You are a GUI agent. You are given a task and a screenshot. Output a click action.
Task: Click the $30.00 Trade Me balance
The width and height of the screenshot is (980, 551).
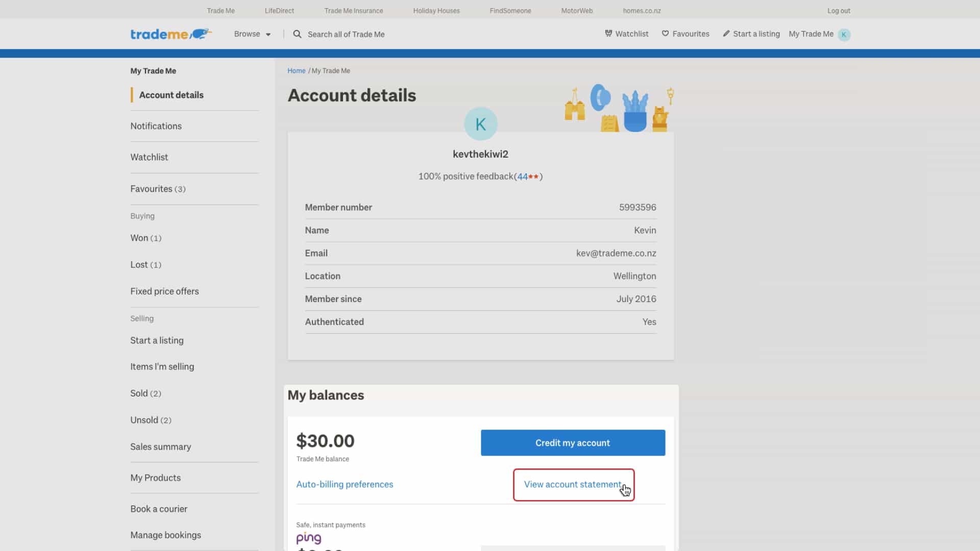(x=325, y=441)
